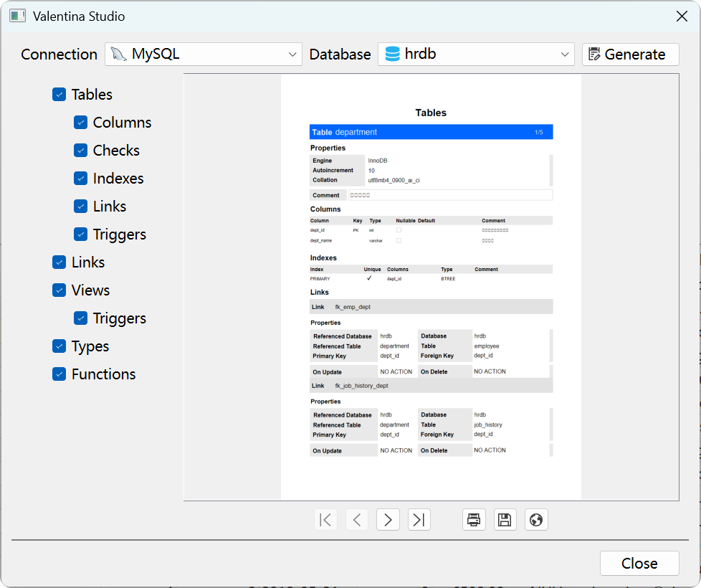The width and height of the screenshot is (701, 588).
Task: Close the Valentina Studio dialog with X
Action: click(682, 16)
